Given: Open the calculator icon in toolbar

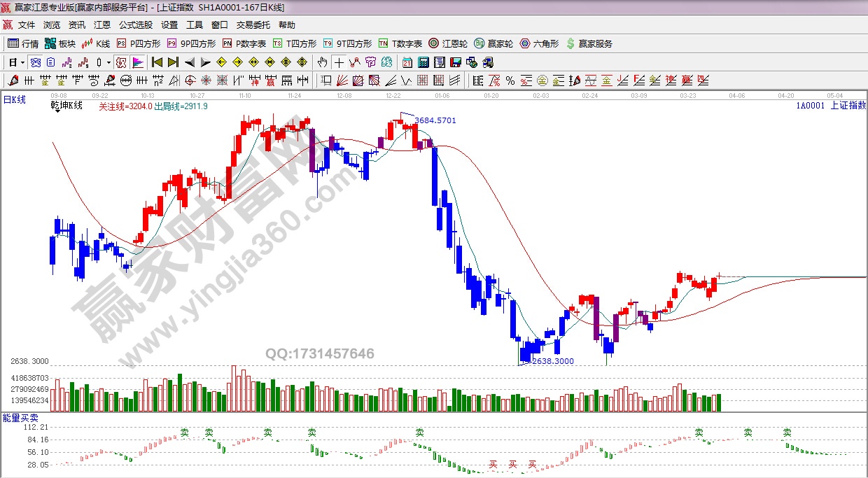Looking at the screenshot, I should coord(423,62).
